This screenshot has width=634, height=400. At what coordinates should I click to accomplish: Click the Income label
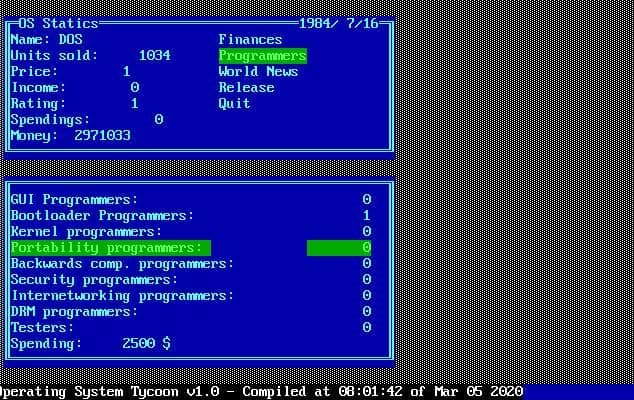38,88
